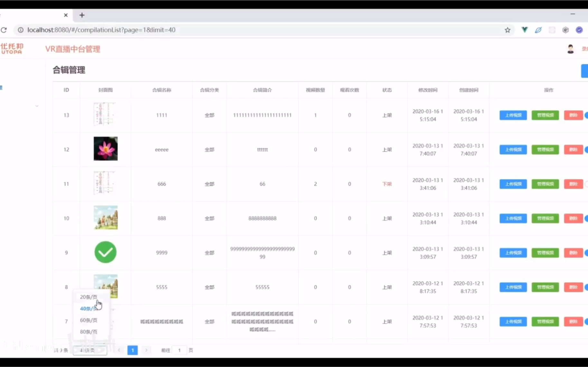Screen dimensions: 588x367
Task: Click 管理视频 for album 5555
Action: (545, 287)
